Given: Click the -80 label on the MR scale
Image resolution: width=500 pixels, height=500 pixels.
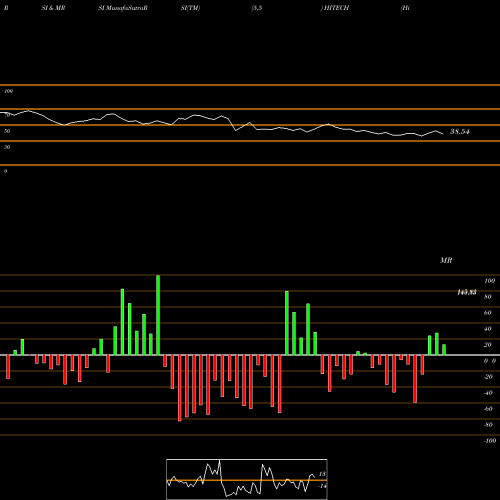Looking at the screenshot, I should (488, 425).
